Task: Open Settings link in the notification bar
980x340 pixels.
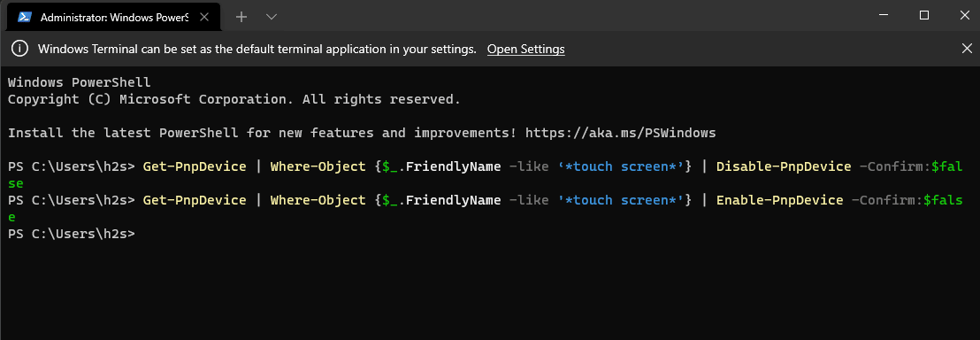Action: tap(525, 49)
